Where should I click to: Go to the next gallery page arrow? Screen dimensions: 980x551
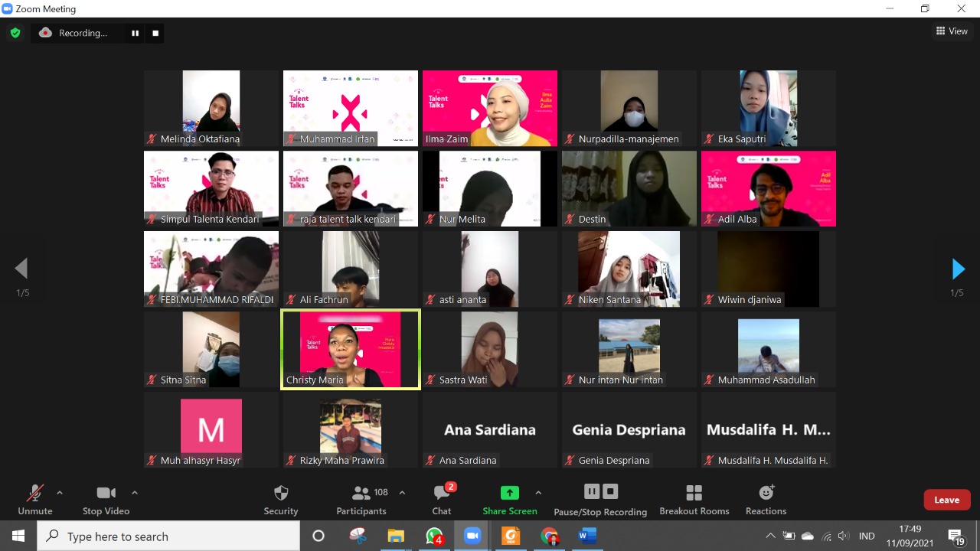coord(958,269)
